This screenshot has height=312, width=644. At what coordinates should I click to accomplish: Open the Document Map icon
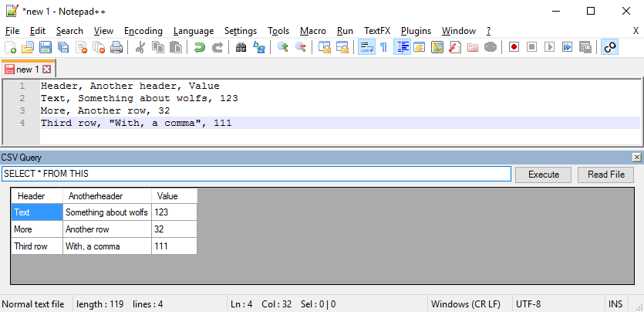point(437,47)
